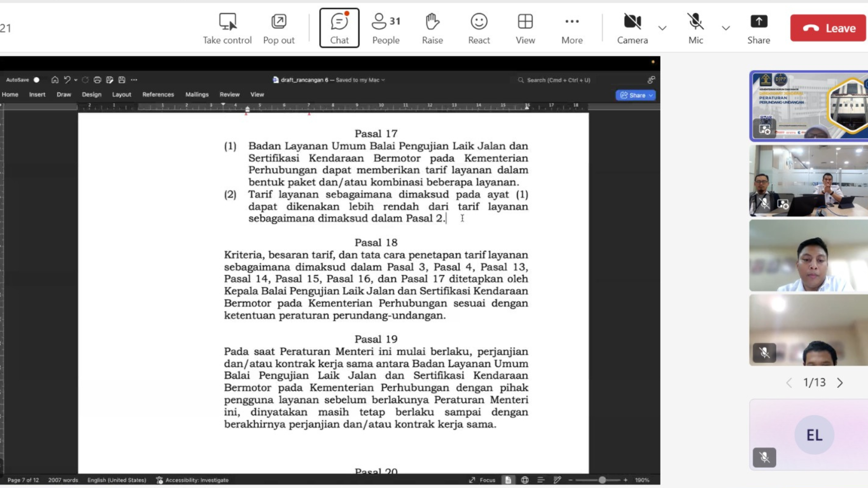Image resolution: width=868 pixels, height=488 pixels.
Task: Click Take control in Teams toolbar
Action: pyautogui.click(x=227, y=28)
